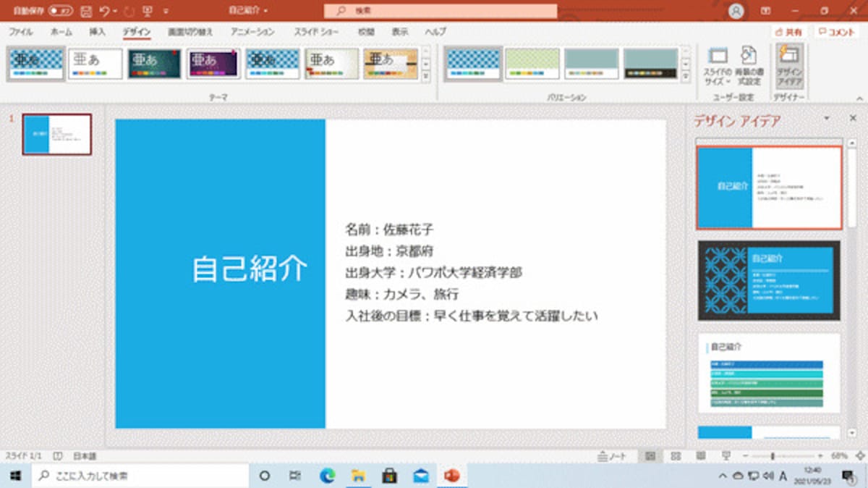The height and width of the screenshot is (488, 868).
Task: Toggle normal view button in status bar
Action: (650, 456)
